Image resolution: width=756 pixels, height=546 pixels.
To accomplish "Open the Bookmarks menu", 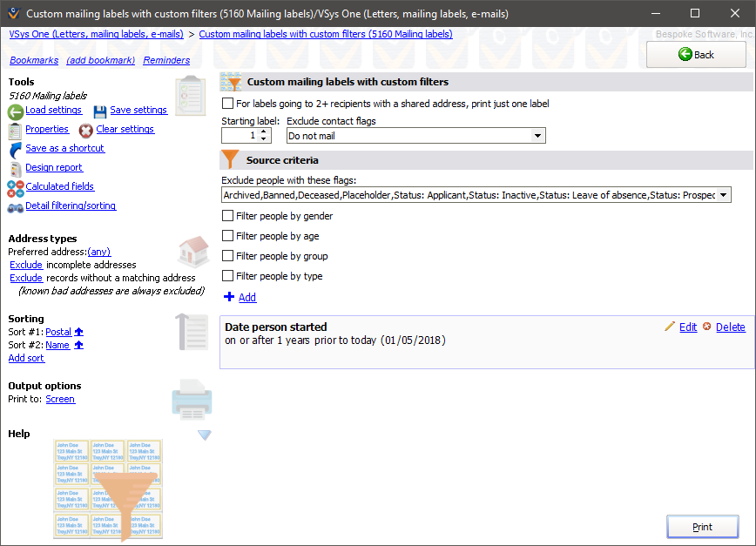I will click(x=33, y=60).
